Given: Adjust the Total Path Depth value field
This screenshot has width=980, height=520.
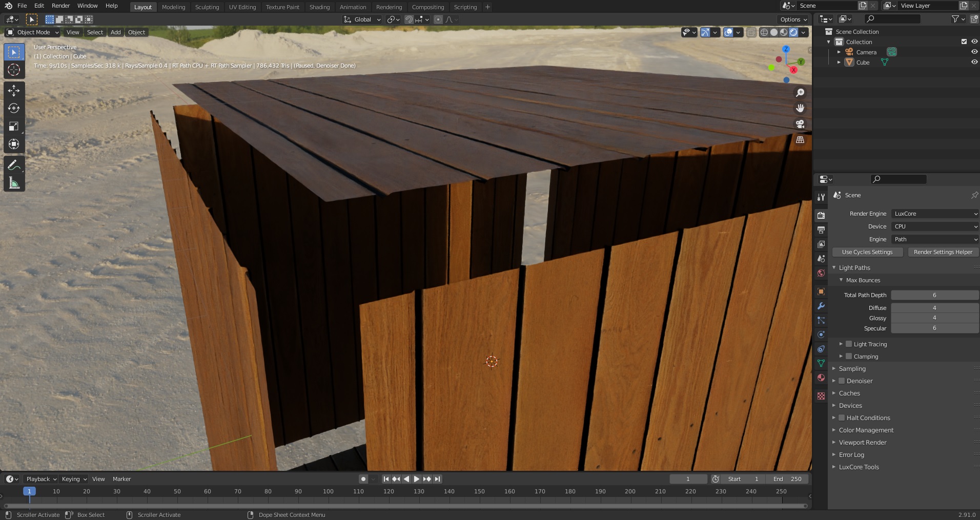Looking at the screenshot, I should [934, 295].
